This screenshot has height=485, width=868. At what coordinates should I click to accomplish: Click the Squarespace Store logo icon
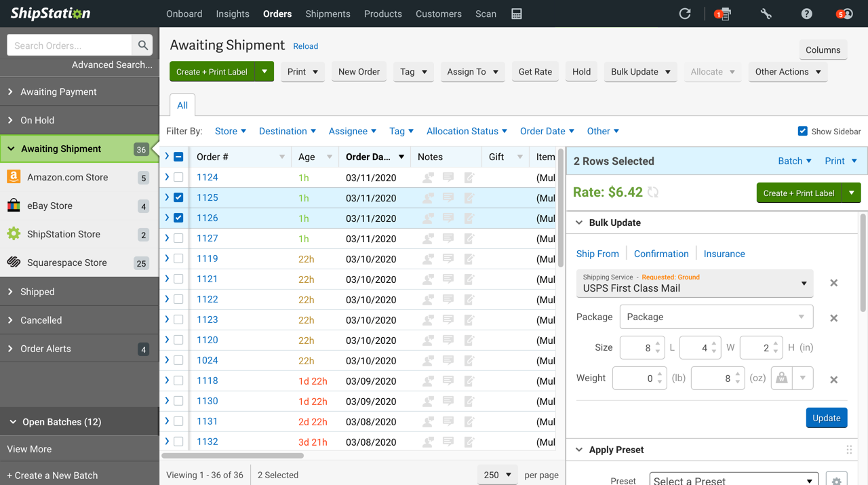(x=14, y=263)
